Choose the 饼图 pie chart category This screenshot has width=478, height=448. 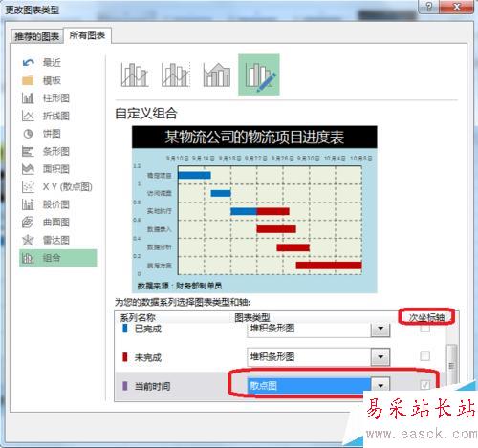pyautogui.click(x=58, y=134)
